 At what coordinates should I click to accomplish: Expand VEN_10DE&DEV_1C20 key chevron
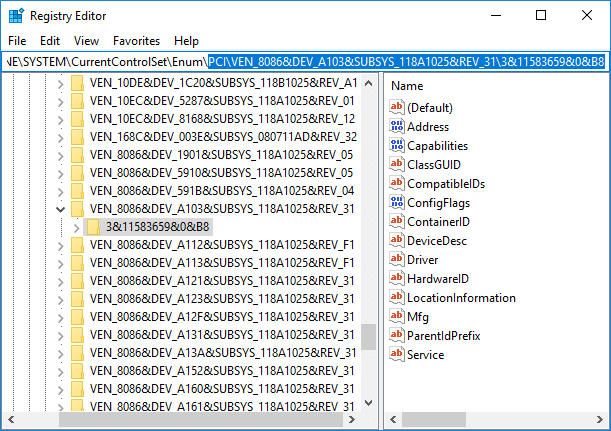coord(60,84)
